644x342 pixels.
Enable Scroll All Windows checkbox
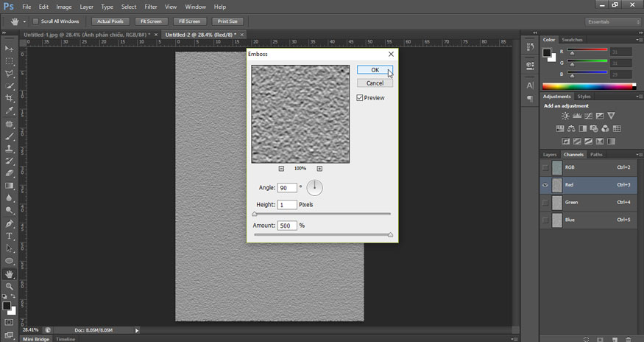[x=36, y=21]
